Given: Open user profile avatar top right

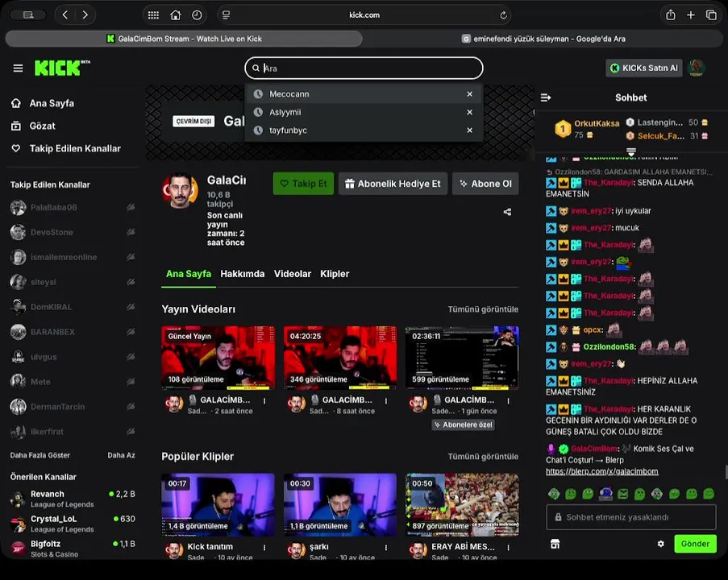Looking at the screenshot, I should (696, 68).
